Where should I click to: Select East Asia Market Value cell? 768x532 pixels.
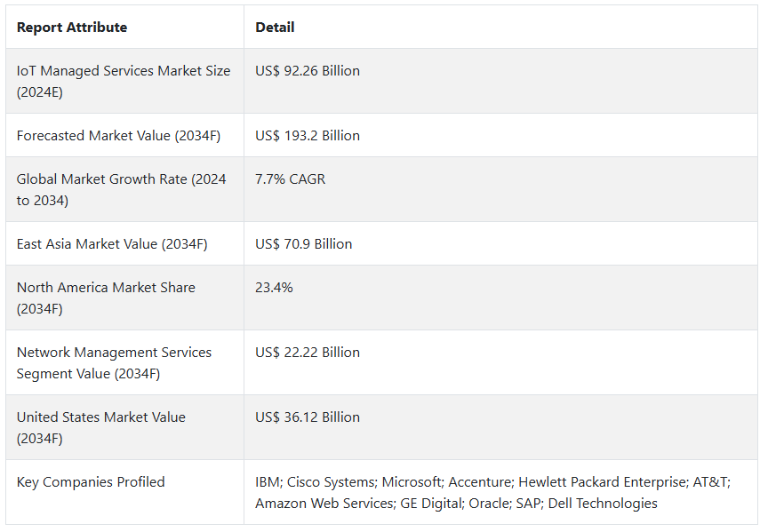tap(112, 244)
